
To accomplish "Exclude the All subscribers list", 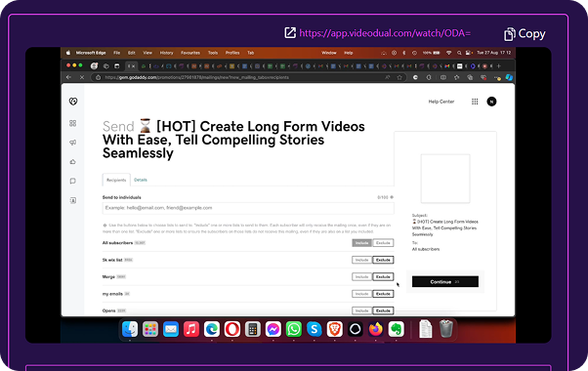I will tap(383, 243).
